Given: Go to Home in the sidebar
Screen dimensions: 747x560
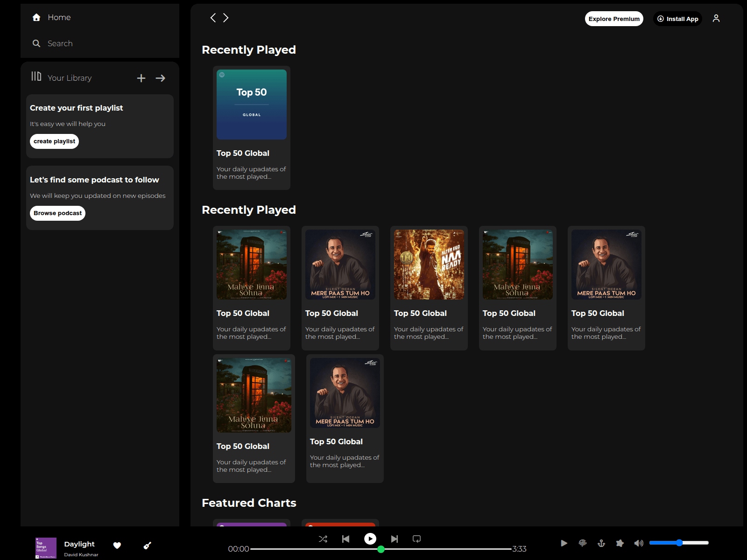Looking at the screenshot, I should tap(51, 17).
